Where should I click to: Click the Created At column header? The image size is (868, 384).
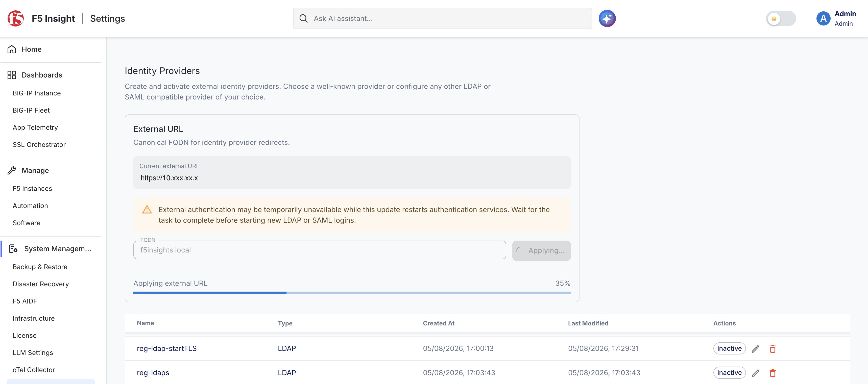pos(438,323)
